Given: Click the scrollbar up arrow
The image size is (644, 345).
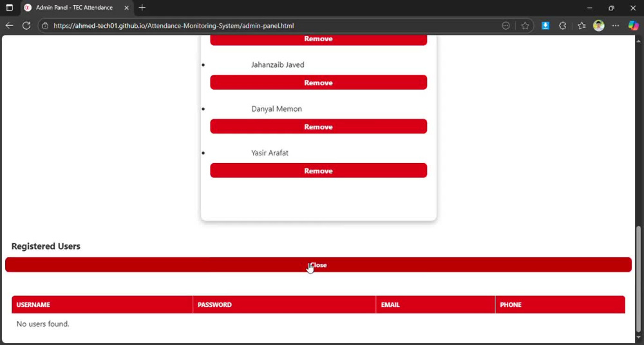Looking at the screenshot, I should [x=638, y=41].
